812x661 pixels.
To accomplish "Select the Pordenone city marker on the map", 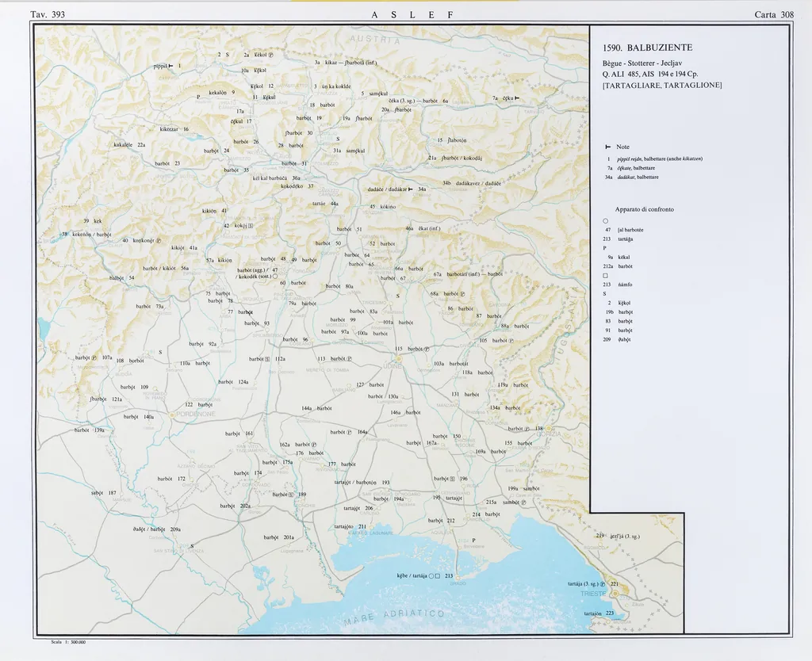I will pos(171,414).
